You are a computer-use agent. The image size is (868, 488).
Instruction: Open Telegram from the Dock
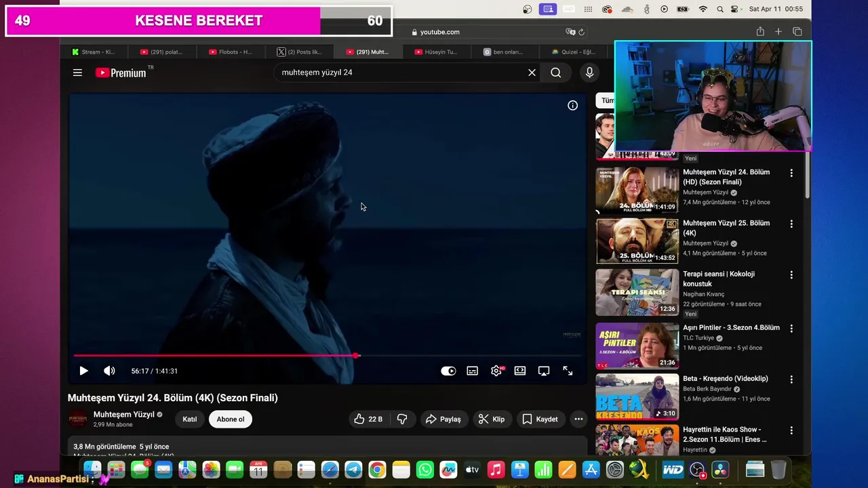353,470
